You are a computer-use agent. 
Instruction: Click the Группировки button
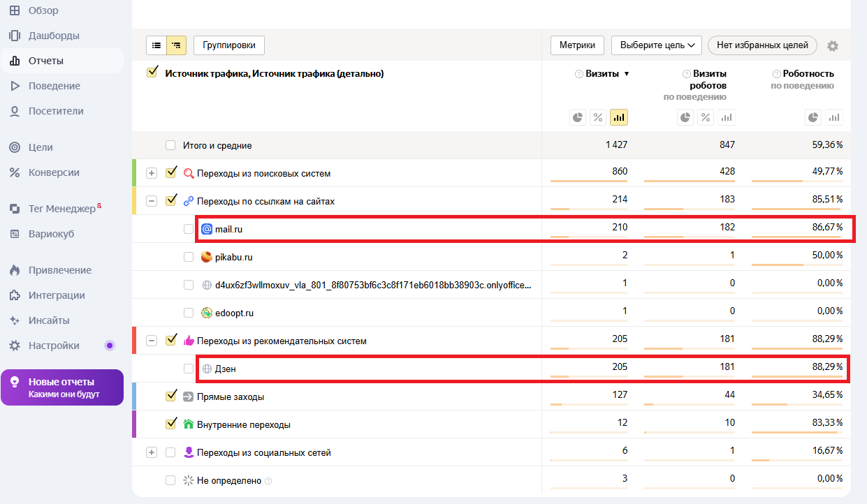tap(229, 45)
